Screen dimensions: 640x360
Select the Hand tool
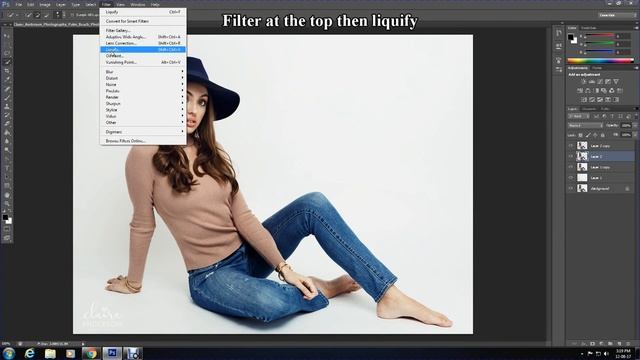coord(7,196)
